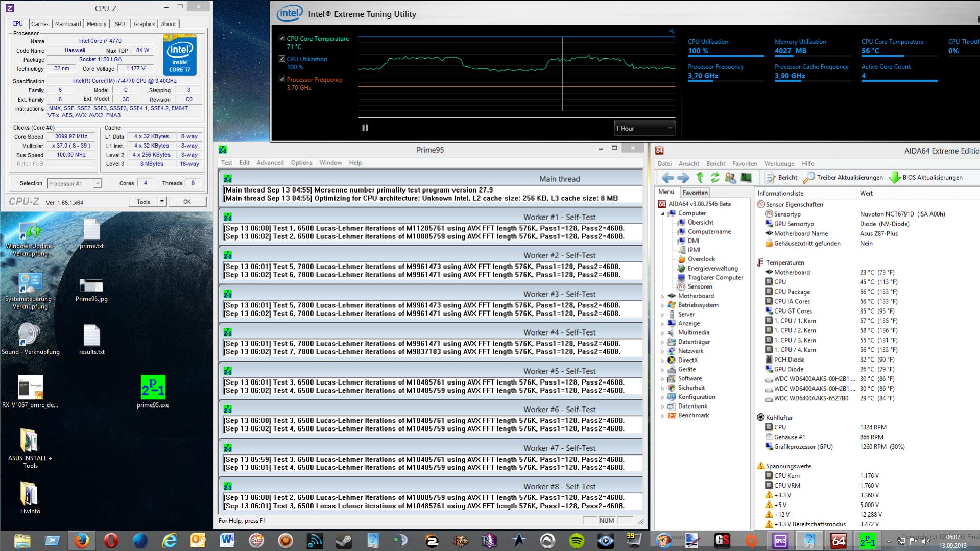Click the Bericht report toolbar button
The height and width of the screenshot is (551, 980).
tap(781, 178)
